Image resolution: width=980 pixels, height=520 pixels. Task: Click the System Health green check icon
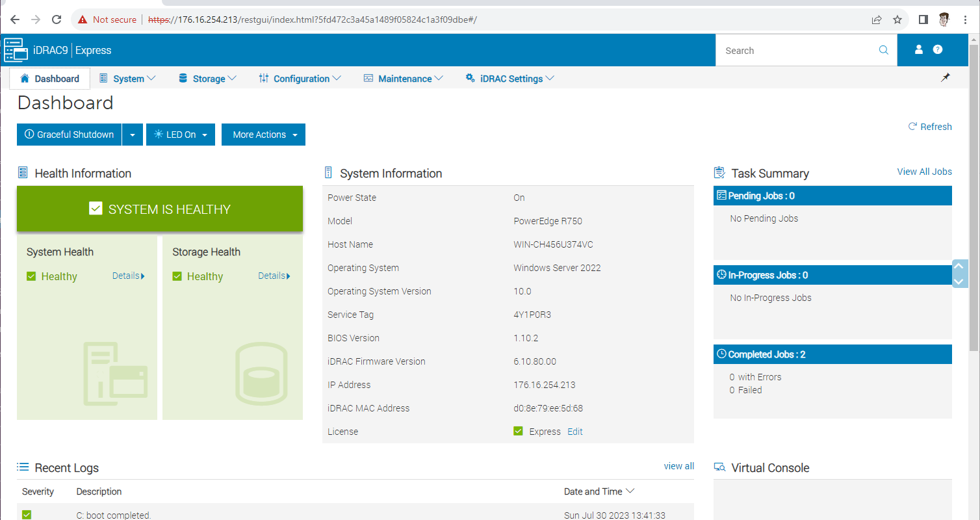[x=31, y=276]
